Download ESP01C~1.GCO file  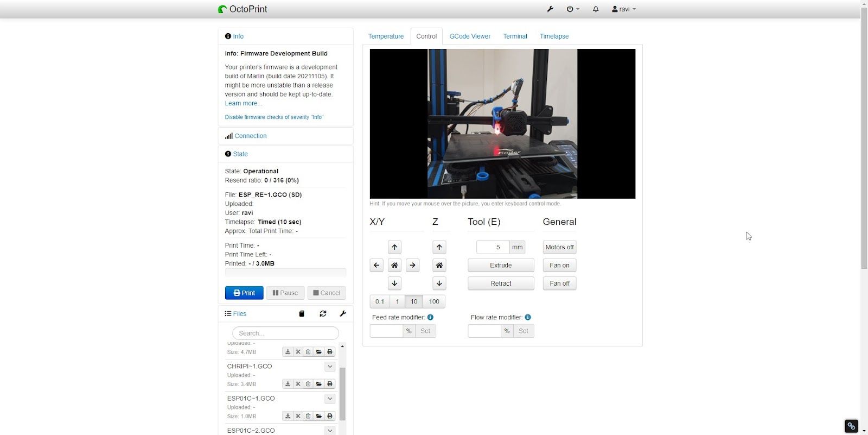click(x=288, y=416)
